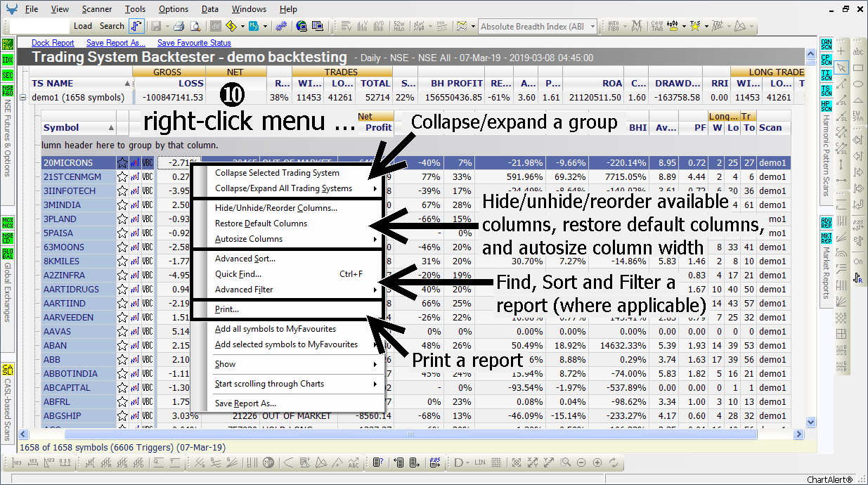Toggle favourite star for ABCAPITAL

coord(122,388)
